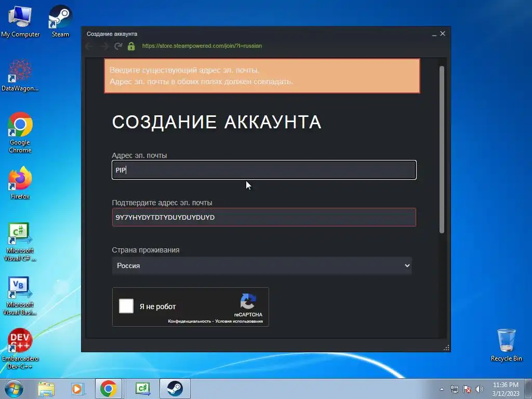532x399 pixels.
Task: Open the "Страна проживания" country dropdown
Action: 262,265
